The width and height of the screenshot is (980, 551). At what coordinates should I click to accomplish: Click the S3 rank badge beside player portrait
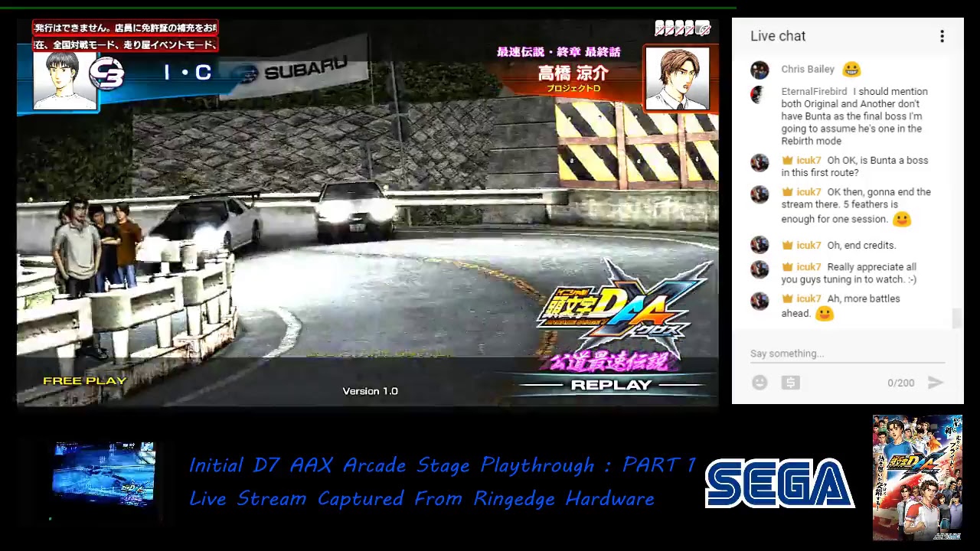coord(106,74)
